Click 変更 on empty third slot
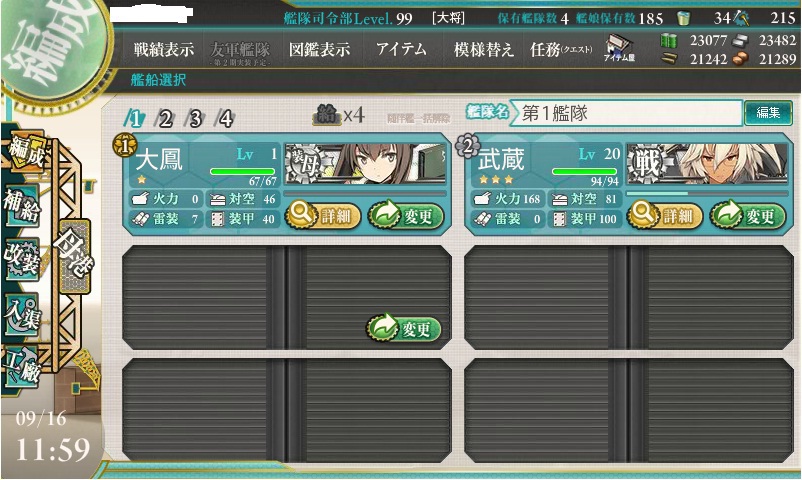The height and width of the screenshot is (480, 802). [x=404, y=328]
